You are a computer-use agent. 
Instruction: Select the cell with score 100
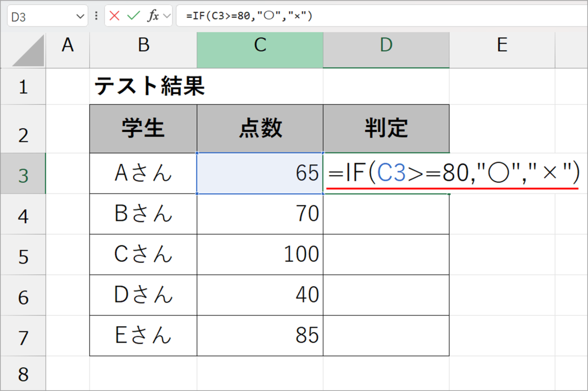click(x=260, y=255)
